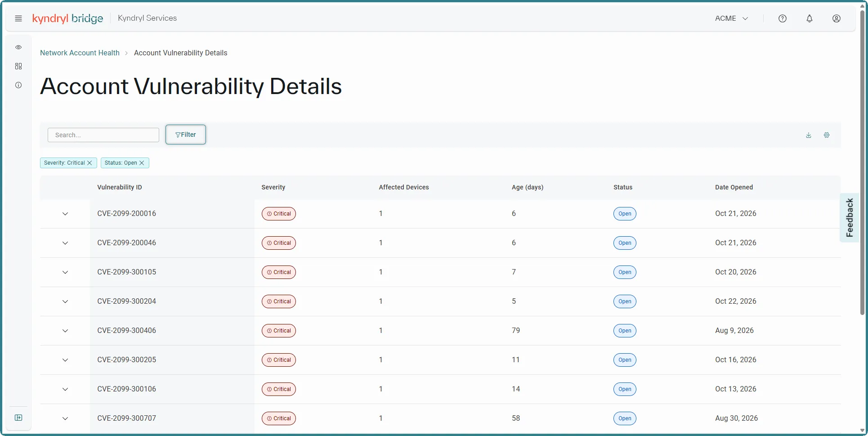Select the CVE-2099-300105 vulnerability ID
The image size is (868, 436).
pos(127,272)
